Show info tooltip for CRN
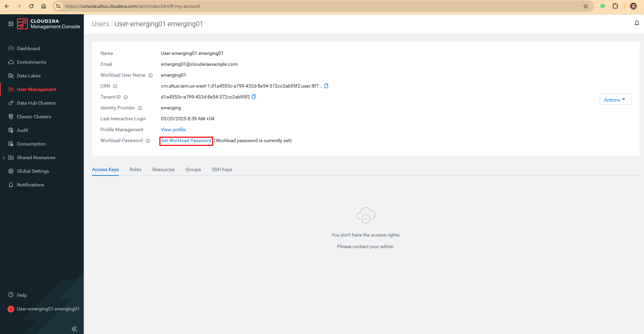This screenshot has height=334, width=644. tap(115, 86)
